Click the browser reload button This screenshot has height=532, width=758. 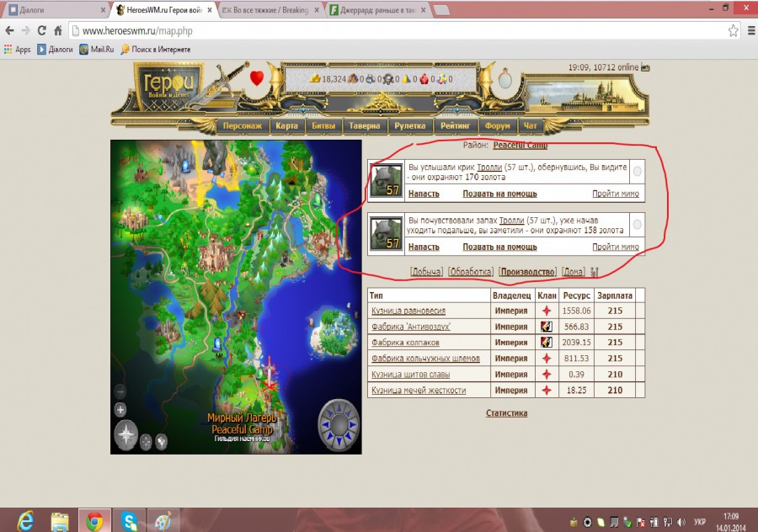[41, 30]
